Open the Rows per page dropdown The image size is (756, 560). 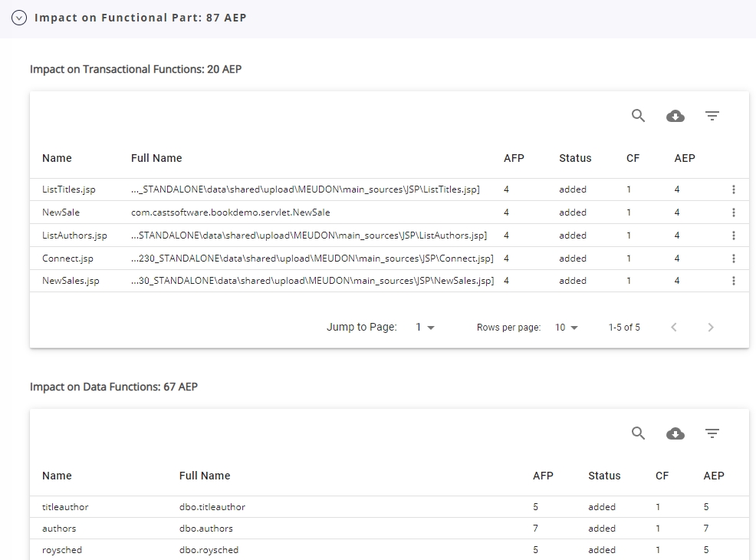point(567,328)
